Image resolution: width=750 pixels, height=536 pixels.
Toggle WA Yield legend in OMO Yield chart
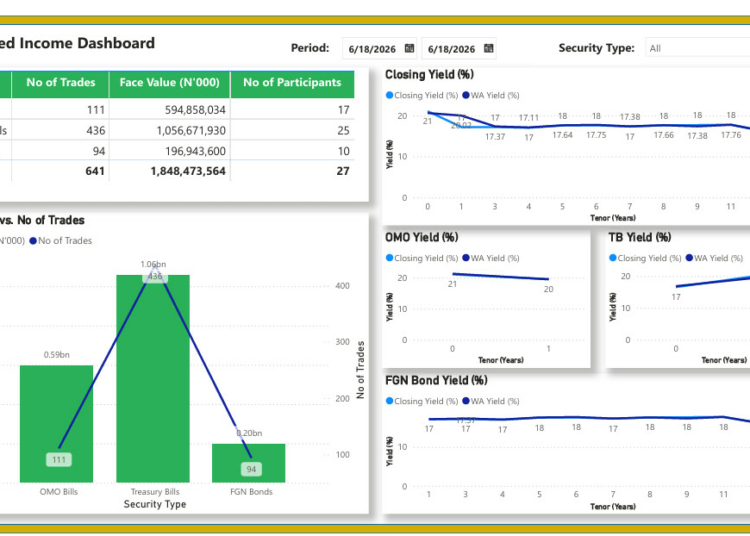491,258
